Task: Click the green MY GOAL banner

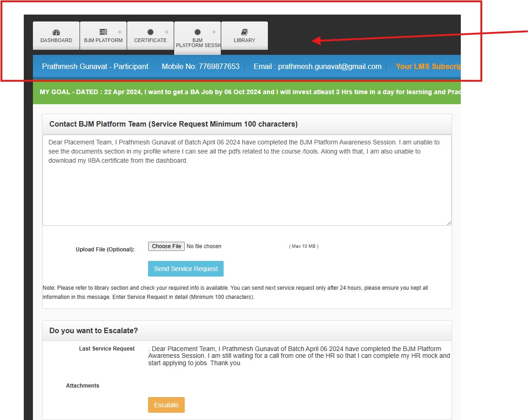Action: pyautogui.click(x=247, y=92)
